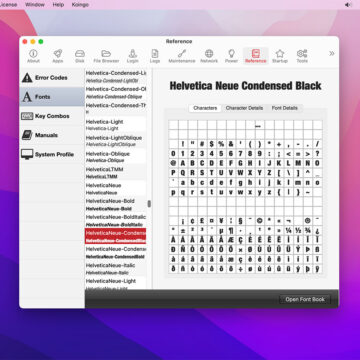Open the Koingo menu
This screenshot has width=360, height=360.
tap(80, 5)
